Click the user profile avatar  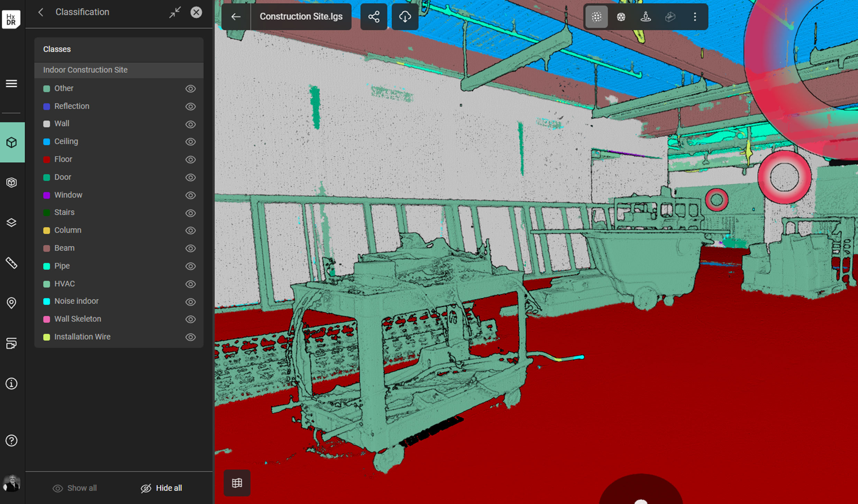click(11, 483)
